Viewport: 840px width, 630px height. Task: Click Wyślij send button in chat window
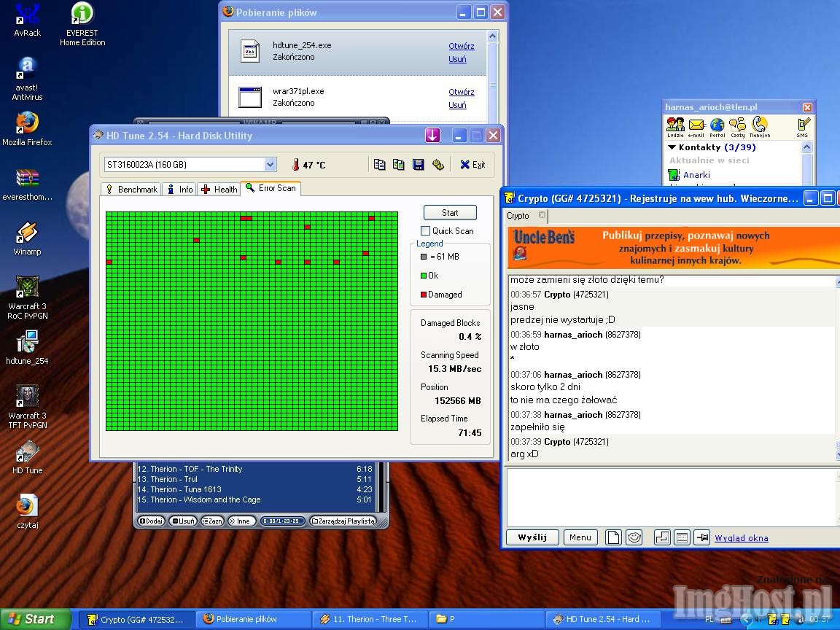[532, 537]
